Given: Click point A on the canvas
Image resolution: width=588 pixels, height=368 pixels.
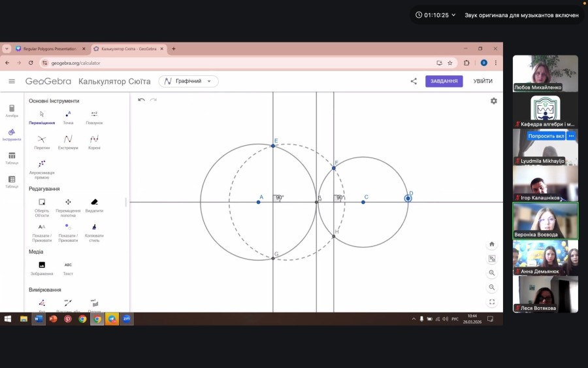Looking at the screenshot, I should click(258, 202).
